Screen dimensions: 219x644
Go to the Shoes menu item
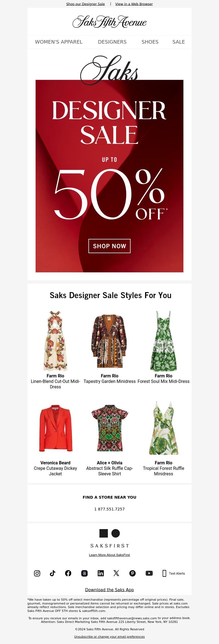(x=150, y=42)
